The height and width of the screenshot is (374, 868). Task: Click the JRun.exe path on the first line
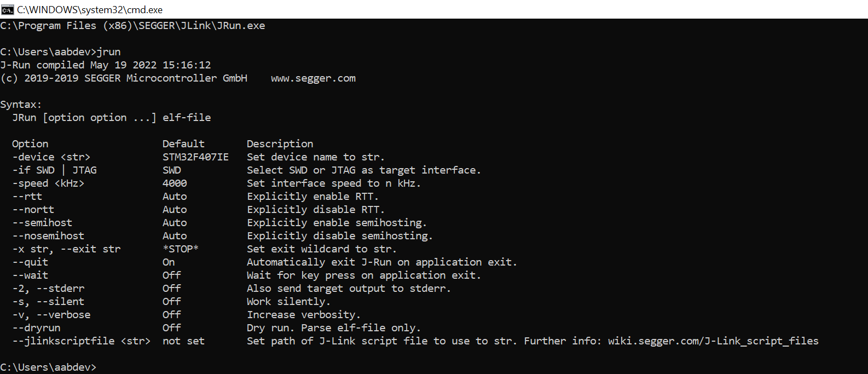[x=132, y=26]
